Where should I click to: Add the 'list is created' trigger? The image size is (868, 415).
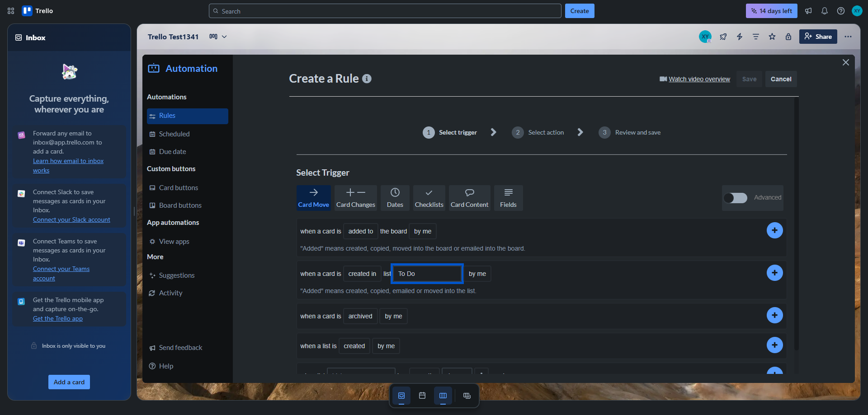point(775,345)
